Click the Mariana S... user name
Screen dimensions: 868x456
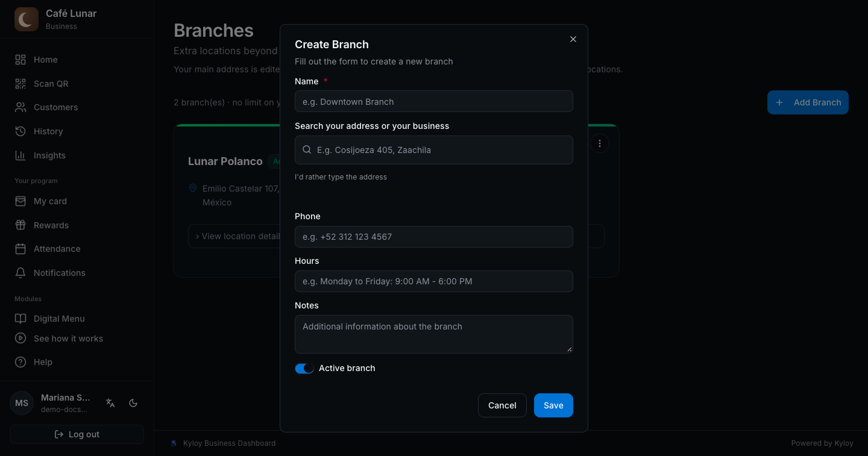(66, 398)
